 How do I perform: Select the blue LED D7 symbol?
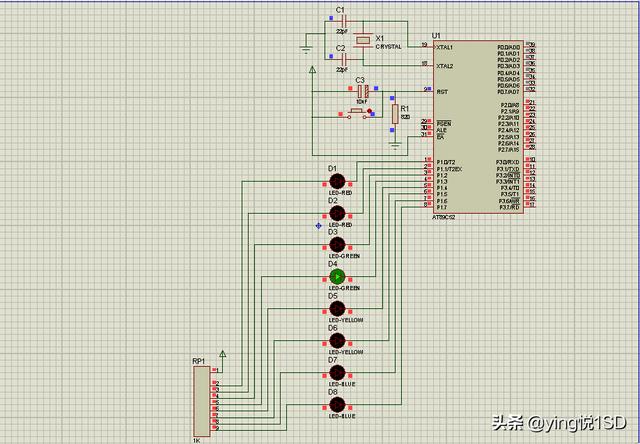click(x=338, y=373)
